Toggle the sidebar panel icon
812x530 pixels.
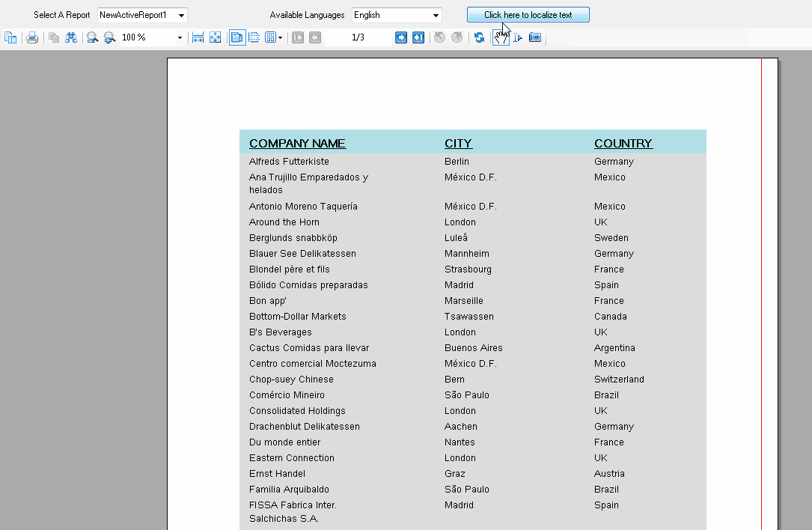[10, 37]
